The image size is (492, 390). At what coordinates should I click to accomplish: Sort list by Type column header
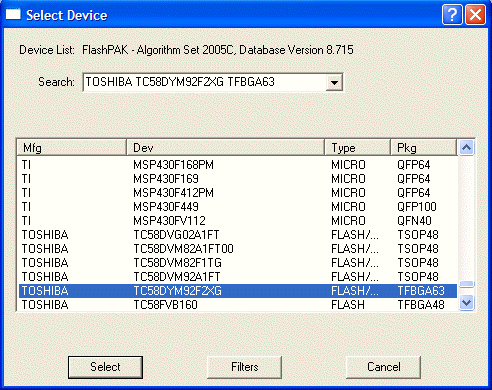pyautogui.click(x=358, y=148)
